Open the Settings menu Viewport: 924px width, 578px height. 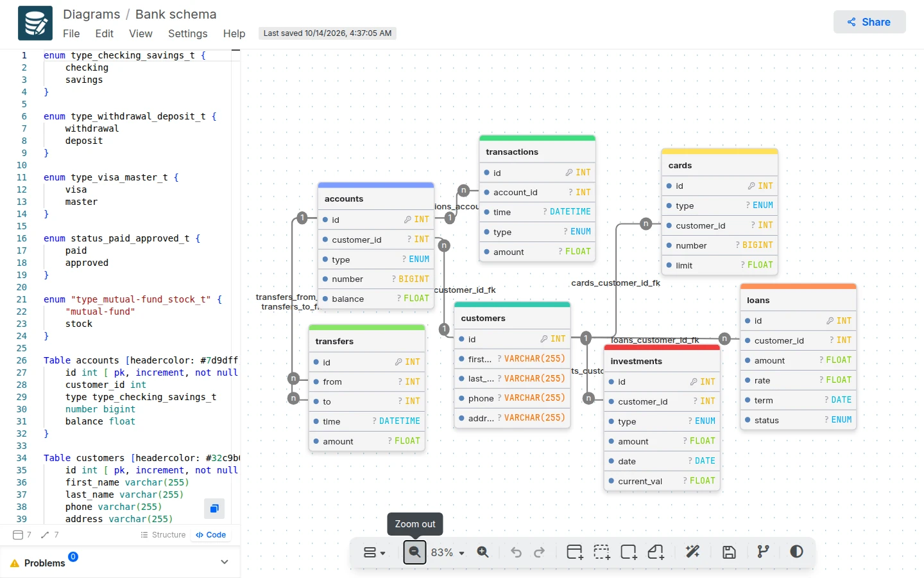(187, 33)
